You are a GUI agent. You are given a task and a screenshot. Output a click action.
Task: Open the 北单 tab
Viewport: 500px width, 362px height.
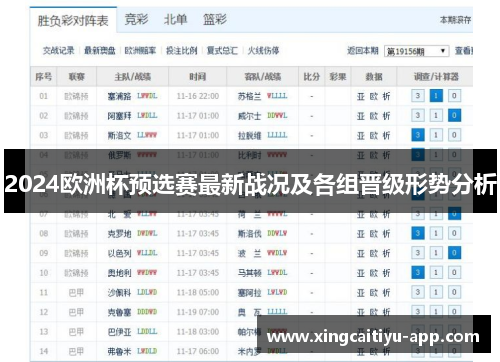click(x=175, y=19)
